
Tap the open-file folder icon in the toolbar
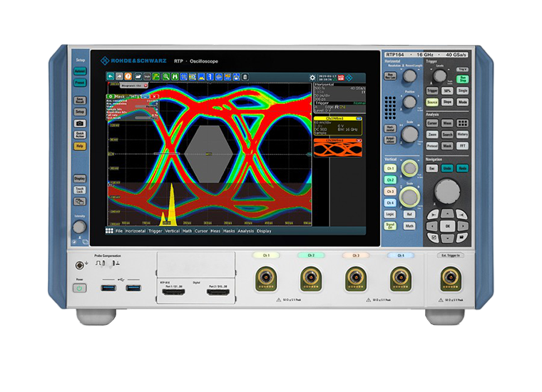[x=138, y=77]
